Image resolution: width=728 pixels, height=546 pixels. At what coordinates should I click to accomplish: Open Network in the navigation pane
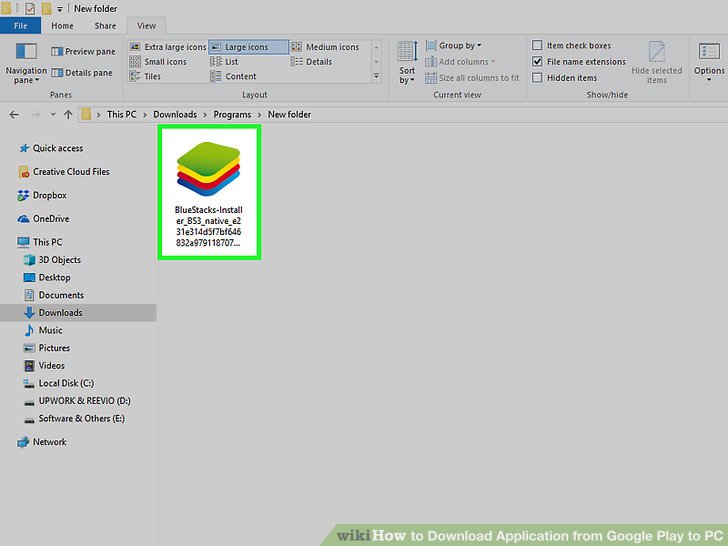[42, 442]
